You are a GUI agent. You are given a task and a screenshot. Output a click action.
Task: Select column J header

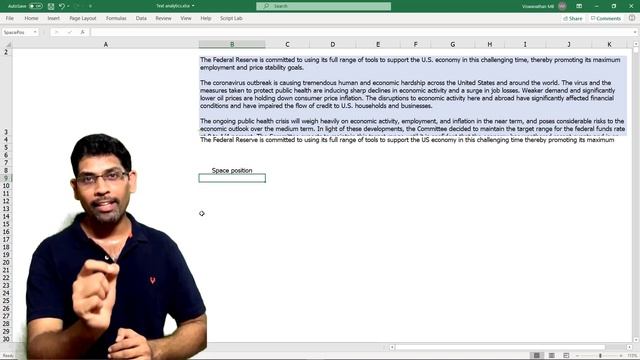coord(569,44)
